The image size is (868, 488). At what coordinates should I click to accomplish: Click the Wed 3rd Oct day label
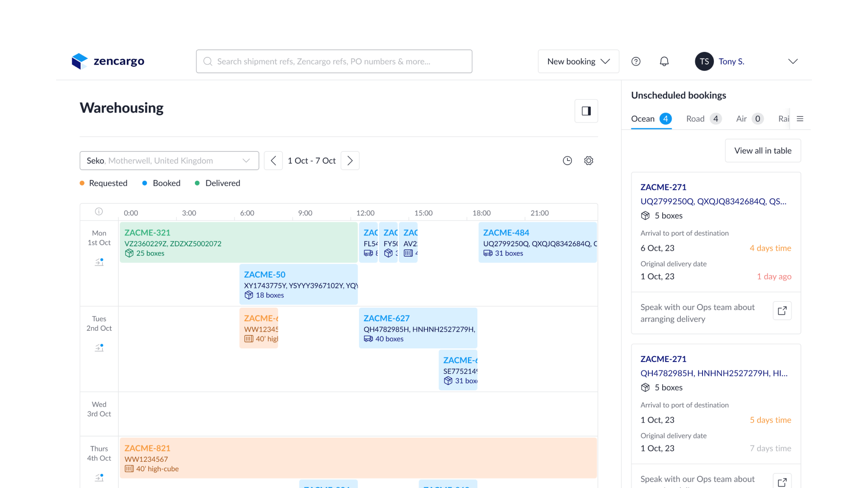click(99, 409)
